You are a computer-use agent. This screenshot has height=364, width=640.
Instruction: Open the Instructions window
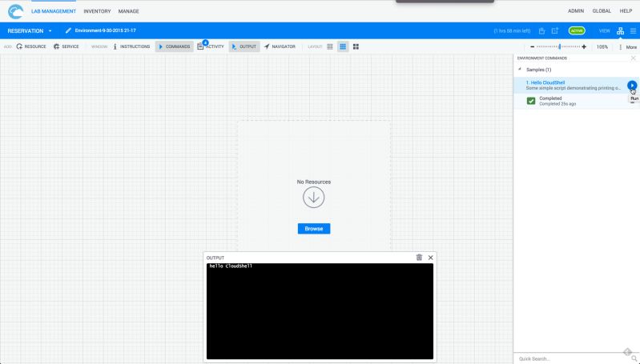point(131,46)
